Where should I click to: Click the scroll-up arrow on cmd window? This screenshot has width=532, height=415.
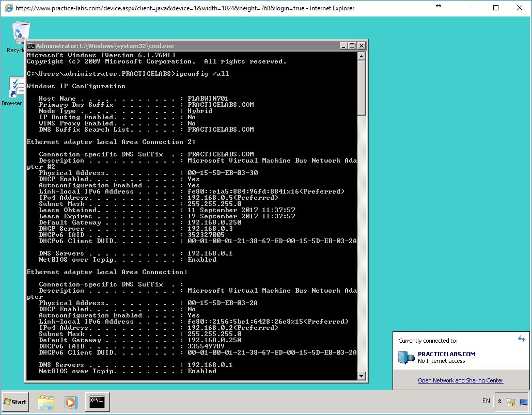click(361, 55)
